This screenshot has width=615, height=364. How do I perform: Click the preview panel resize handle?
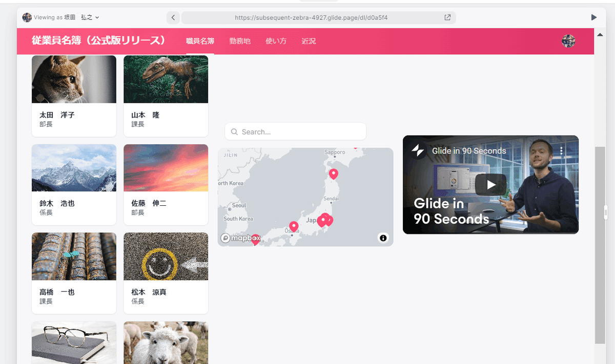pyautogui.click(x=606, y=212)
